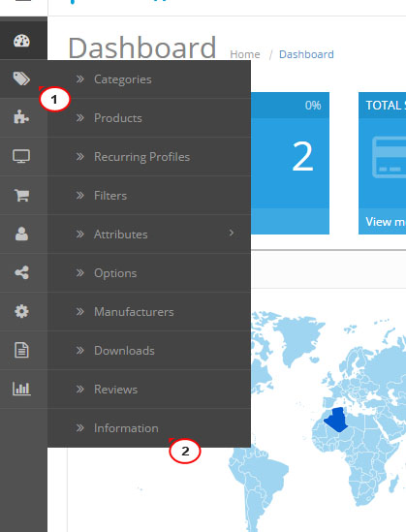This screenshot has width=406, height=532.
Task: Click the number 2 on the blue tile
Action: [302, 156]
